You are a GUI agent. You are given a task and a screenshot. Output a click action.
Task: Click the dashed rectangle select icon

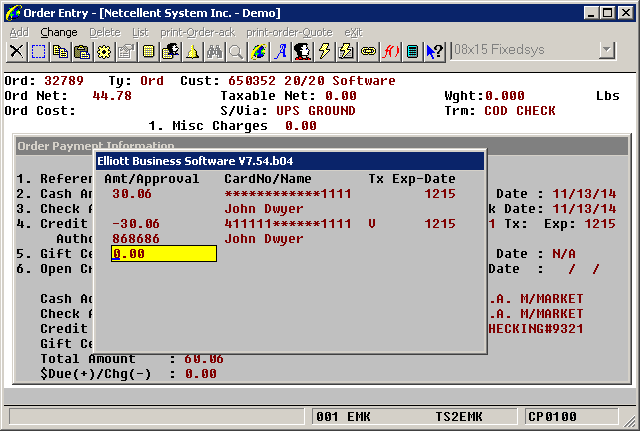pyautogui.click(x=38, y=52)
